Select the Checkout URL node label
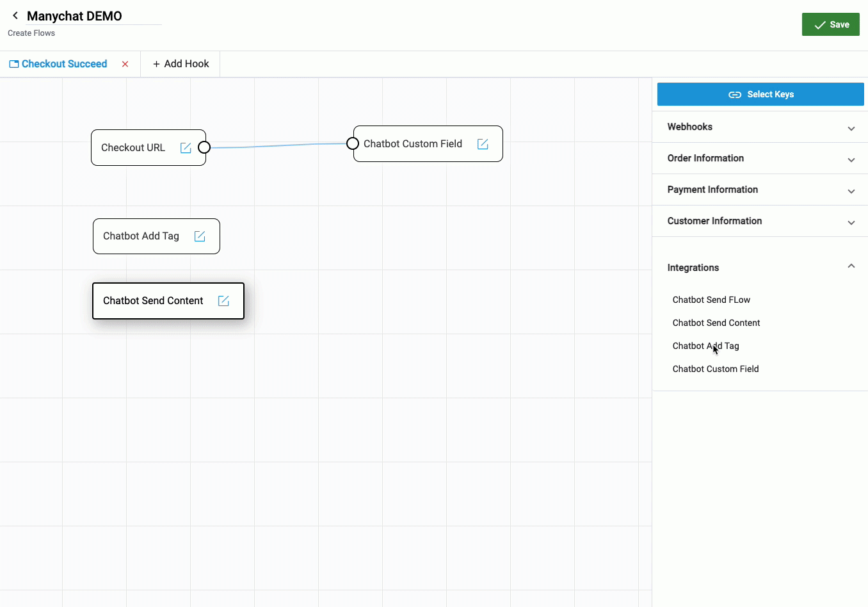868x607 pixels. pos(133,148)
